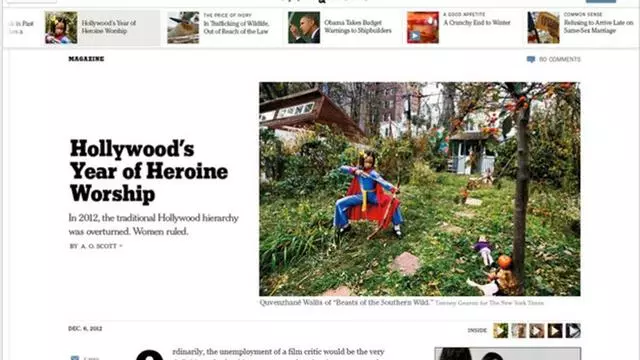Image resolution: width=640 pixels, height=360 pixels.
Task: Play the first Inside video thumbnail
Action: (500, 331)
